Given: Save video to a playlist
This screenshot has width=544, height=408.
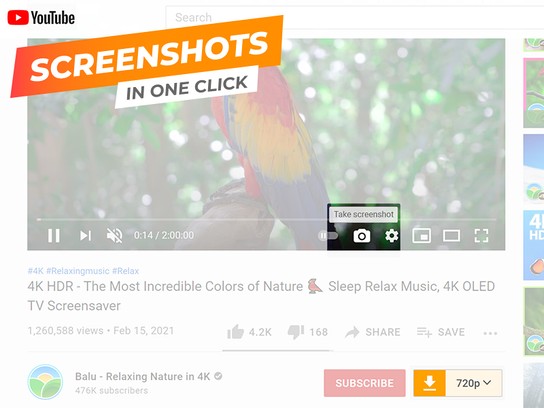Looking at the screenshot, I should [x=441, y=332].
